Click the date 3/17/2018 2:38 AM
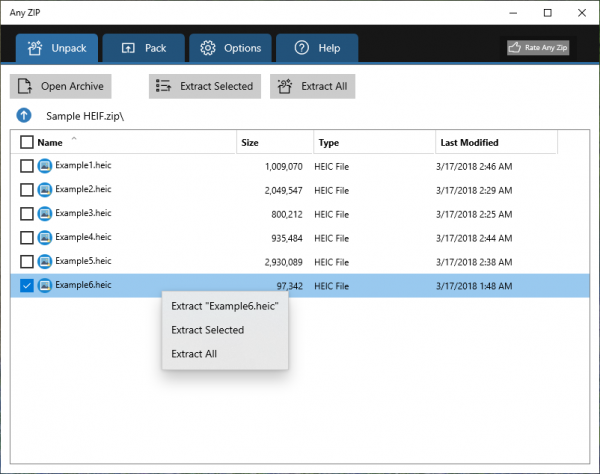The width and height of the screenshot is (600, 474). [x=474, y=262]
